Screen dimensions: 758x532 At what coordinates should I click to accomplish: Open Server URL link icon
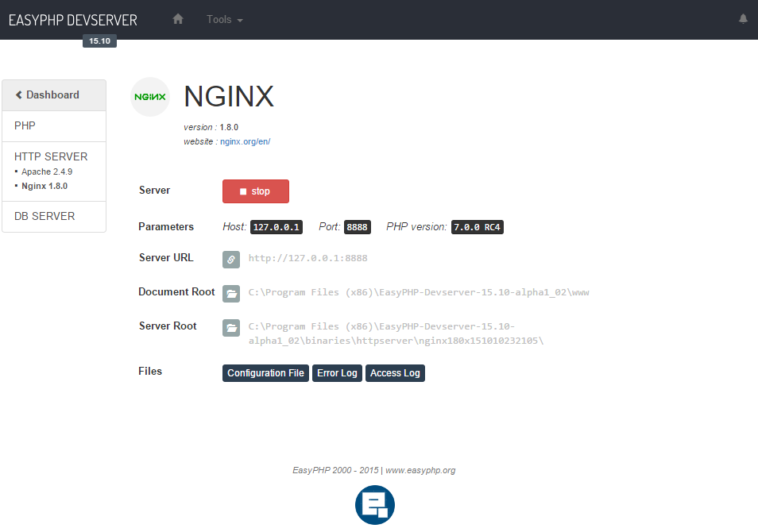click(x=231, y=260)
